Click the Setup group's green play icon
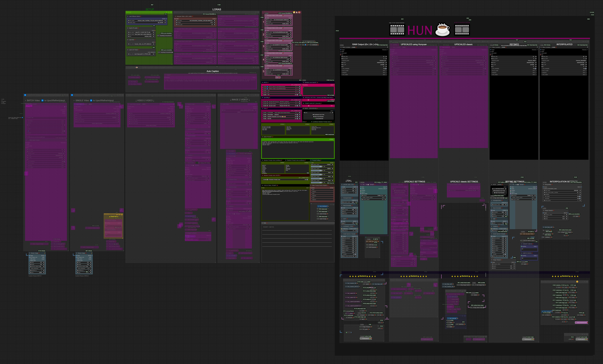This screenshot has height=364, width=603. [166, 12]
